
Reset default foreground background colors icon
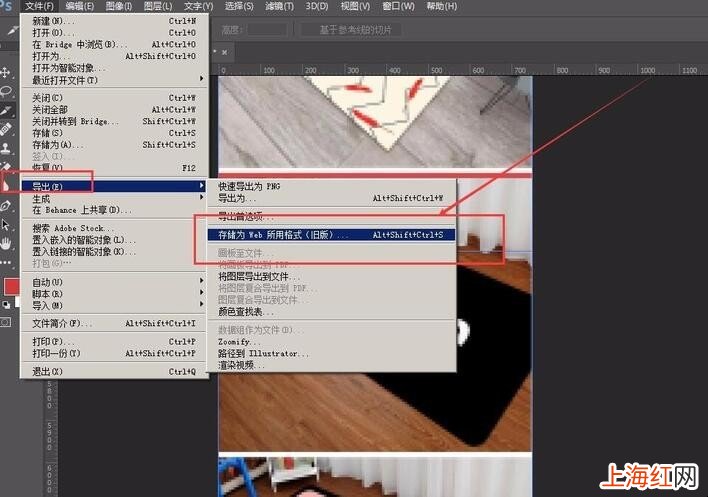click(x=6, y=306)
